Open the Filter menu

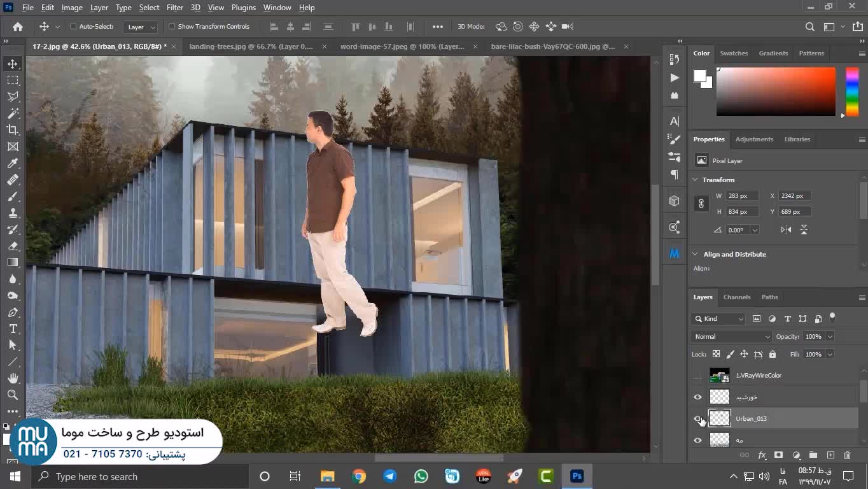click(174, 8)
